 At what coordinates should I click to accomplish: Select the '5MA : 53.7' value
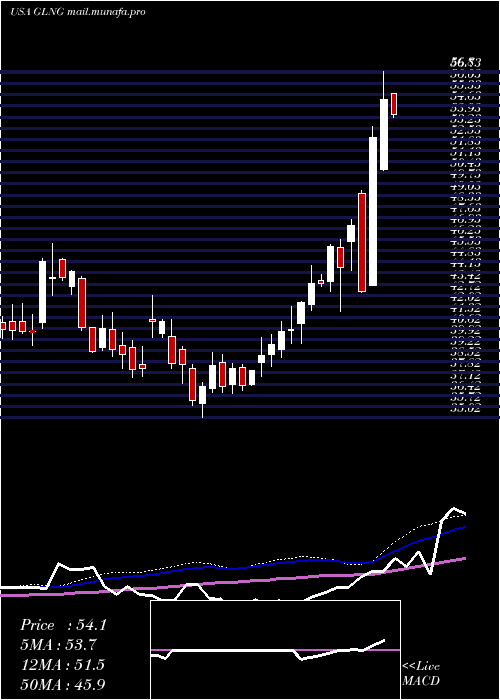[x=58, y=645]
